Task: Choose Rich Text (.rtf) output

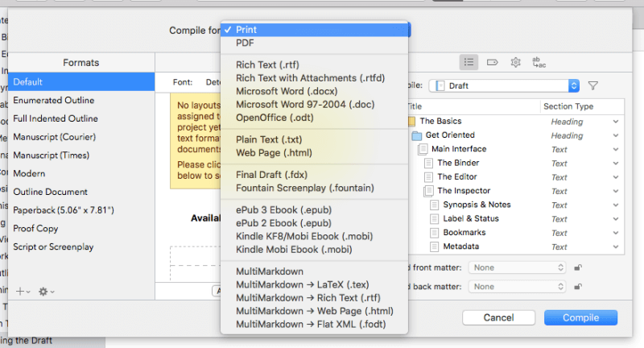Action: [315, 65]
